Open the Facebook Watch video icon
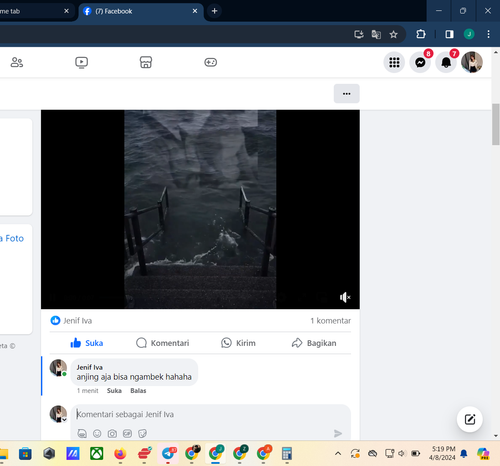Screen dimensions: 500x466 81,62
